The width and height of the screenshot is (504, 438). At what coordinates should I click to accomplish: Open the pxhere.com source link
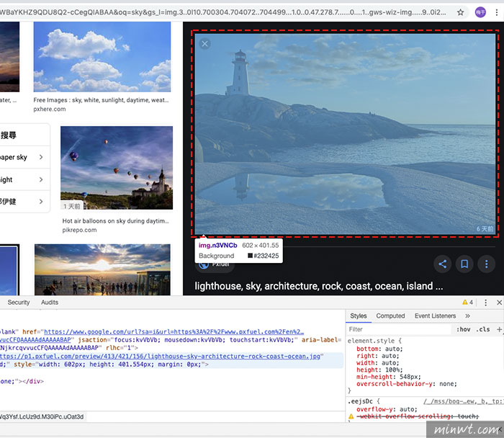coord(50,109)
